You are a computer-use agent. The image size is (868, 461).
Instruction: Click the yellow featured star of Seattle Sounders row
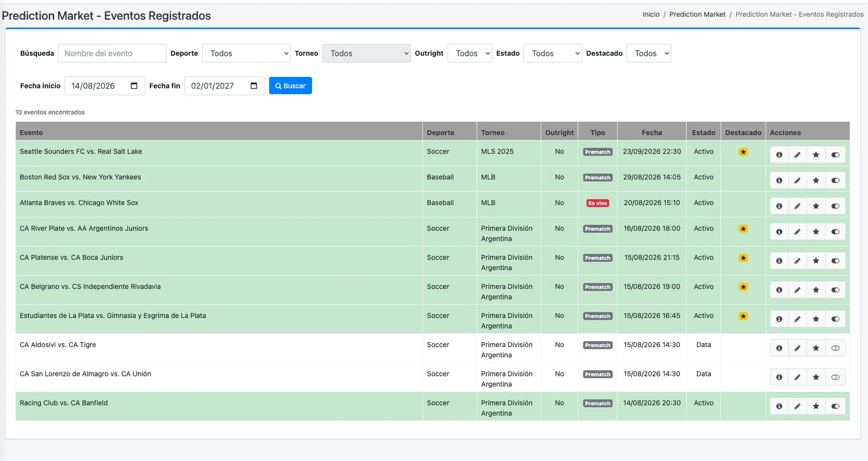point(743,152)
